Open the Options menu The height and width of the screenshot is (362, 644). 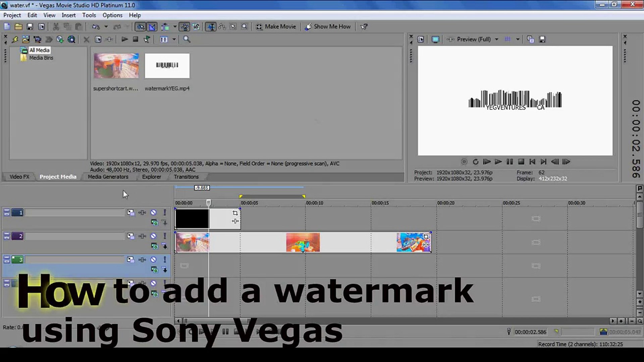(112, 15)
